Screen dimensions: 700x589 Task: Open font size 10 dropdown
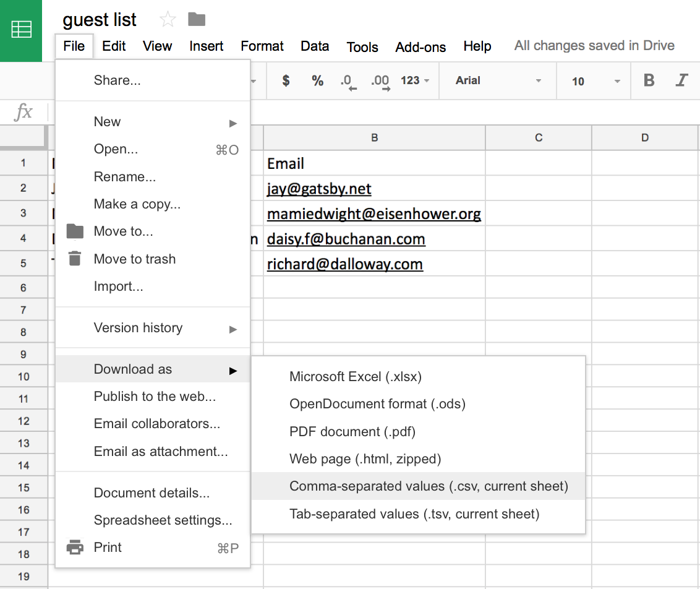coord(595,81)
